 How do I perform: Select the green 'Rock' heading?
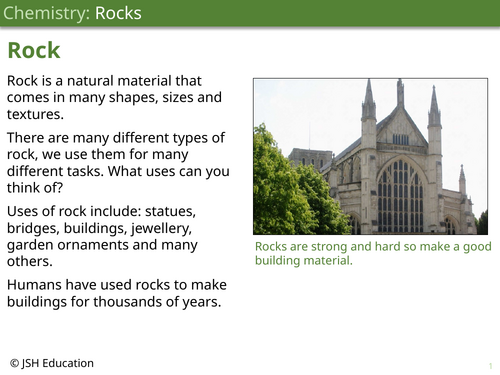[34, 50]
